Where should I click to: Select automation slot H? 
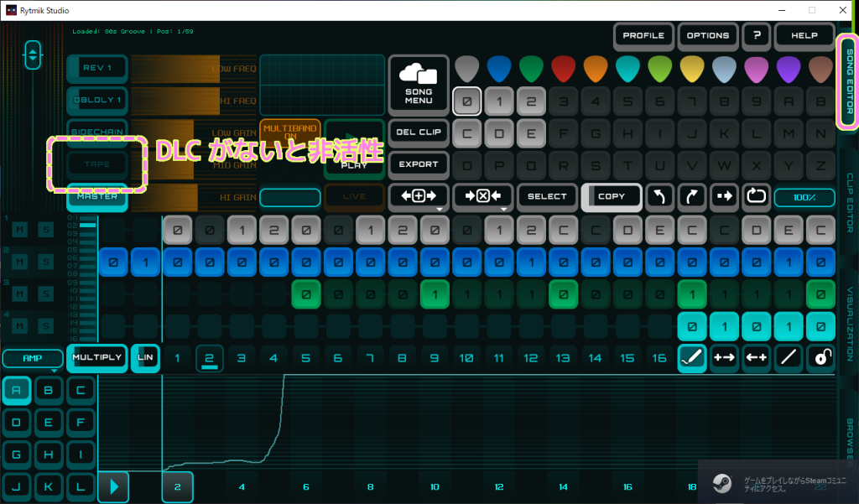tap(48, 455)
